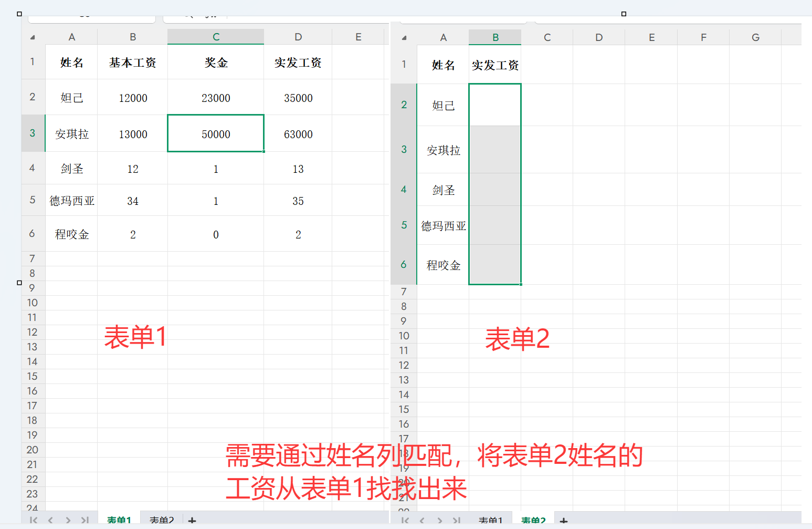Screen dimensions: 812x529
Task: Add a new sheet in the right window
Action: coord(564,521)
